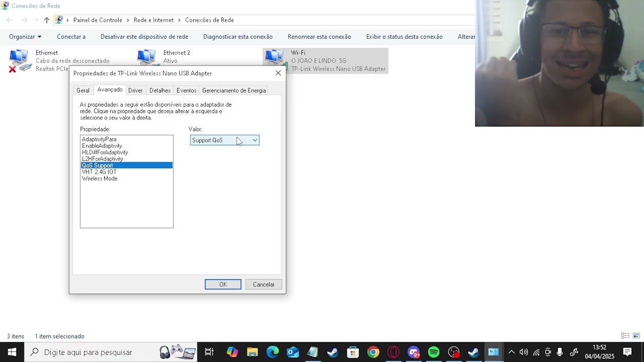Switch to the Driver tab
Image resolution: width=644 pixels, height=362 pixels.
pyautogui.click(x=135, y=90)
